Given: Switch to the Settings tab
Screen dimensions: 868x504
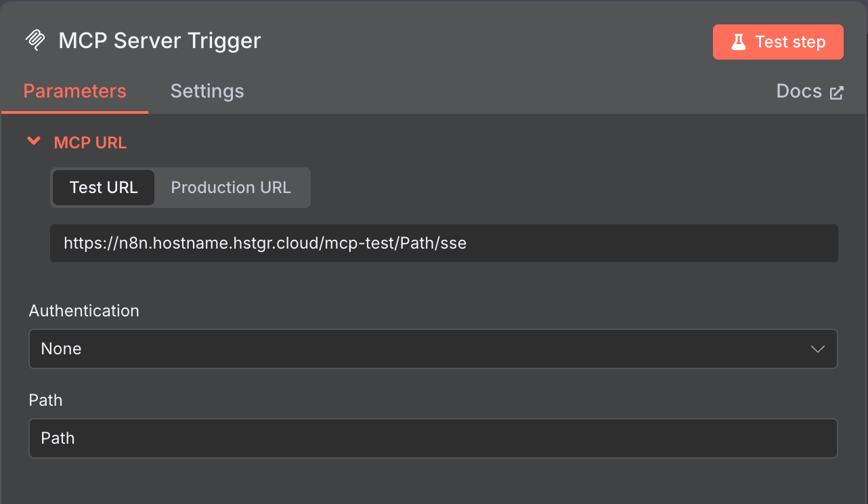Looking at the screenshot, I should 207,91.
